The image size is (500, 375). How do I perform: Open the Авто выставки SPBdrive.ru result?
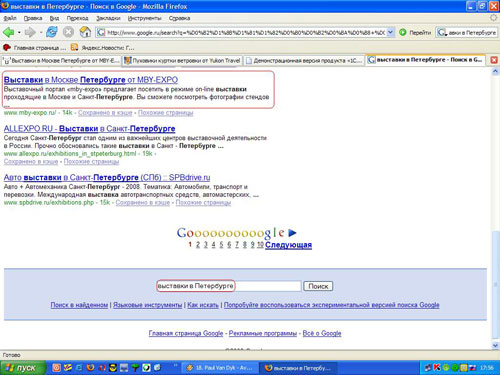click(x=107, y=177)
